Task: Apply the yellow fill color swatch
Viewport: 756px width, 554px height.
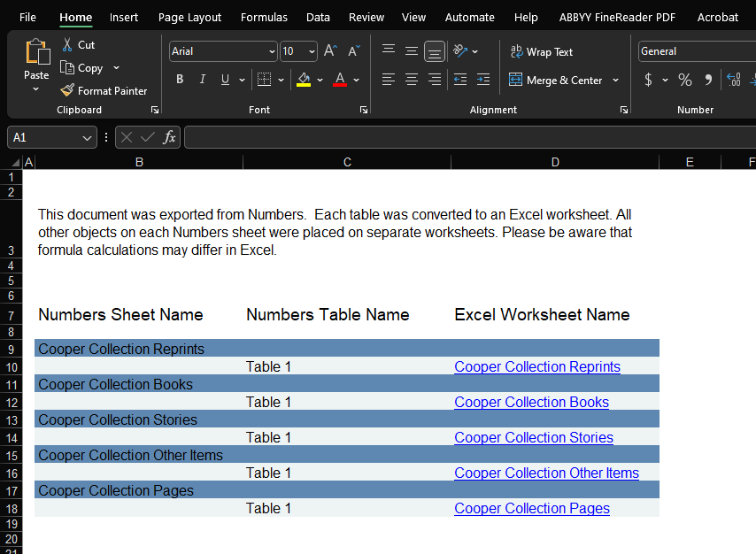Action: coord(304,80)
